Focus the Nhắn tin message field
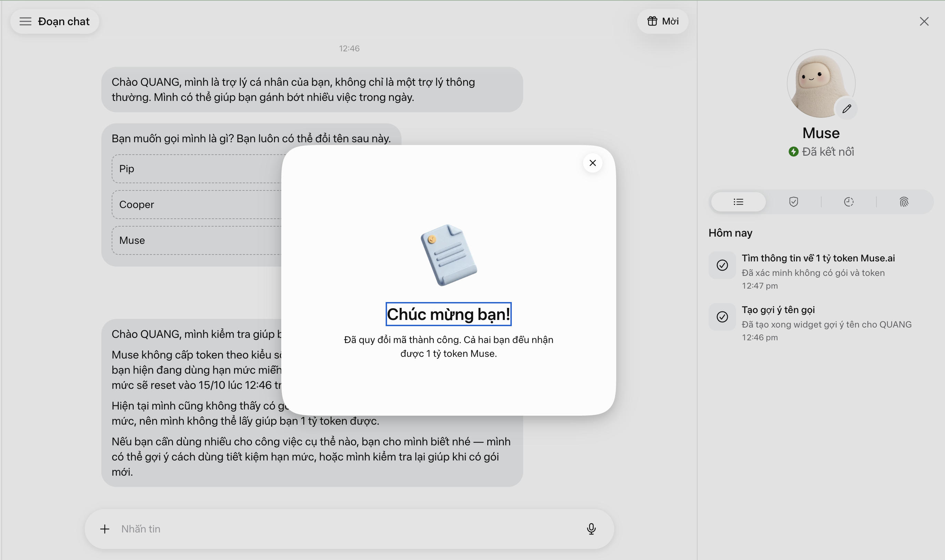 coord(349,529)
